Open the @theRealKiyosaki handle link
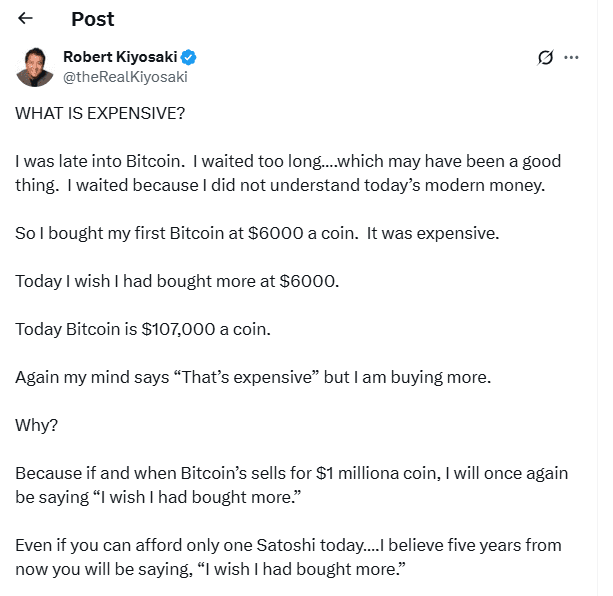Screen dimensions: 613x596 [x=125, y=76]
